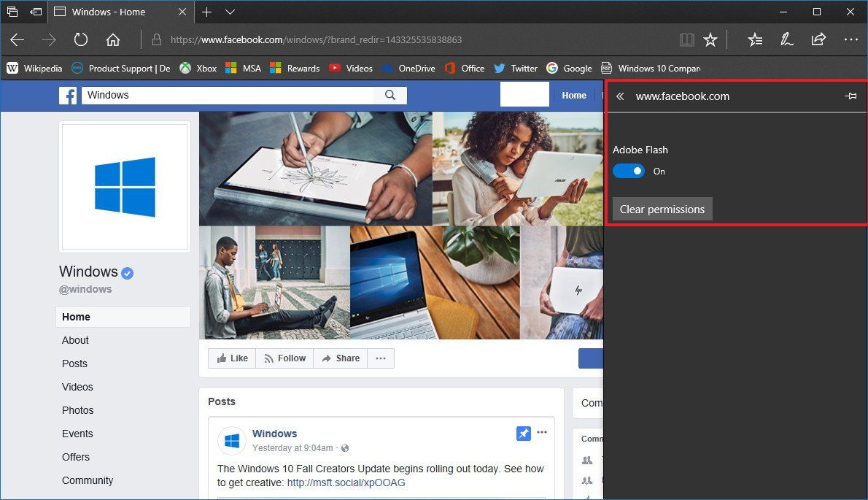This screenshot has height=500, width=868.
Task: Open more options next to Share button
Action: [x=380, y=358]
